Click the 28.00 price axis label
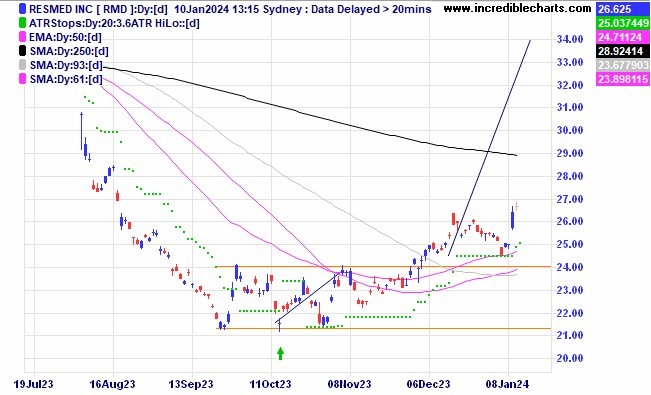The height and width of the screenshot is (395, 651). (x=570, y=176)
